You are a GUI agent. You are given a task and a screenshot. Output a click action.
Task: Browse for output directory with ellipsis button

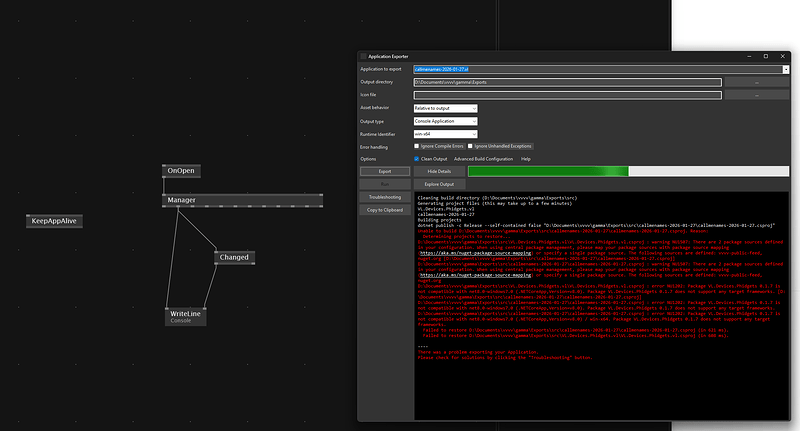click(x=756, y=82)
